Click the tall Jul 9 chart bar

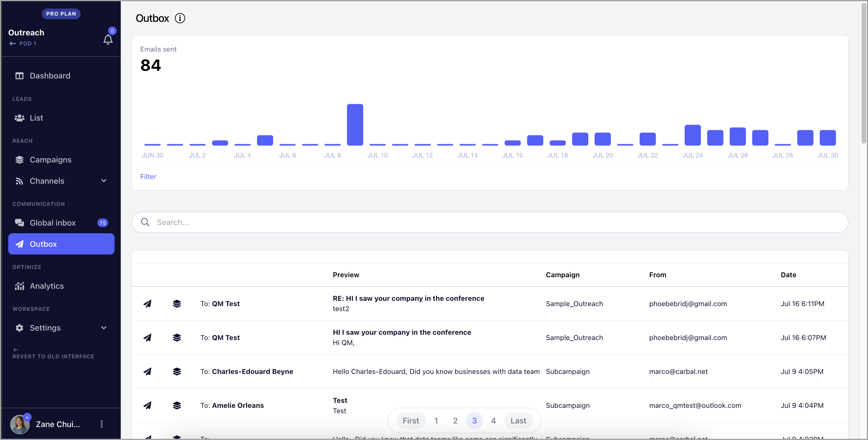click(355, 125)
